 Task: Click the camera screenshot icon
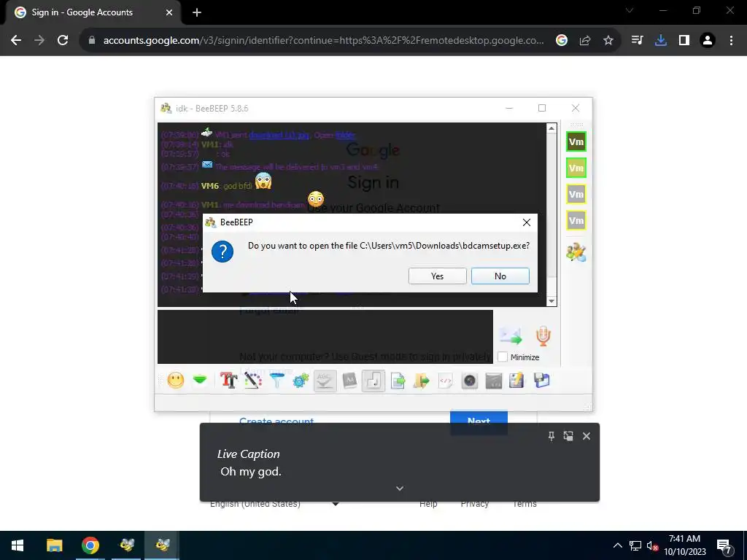coord(470,381)
